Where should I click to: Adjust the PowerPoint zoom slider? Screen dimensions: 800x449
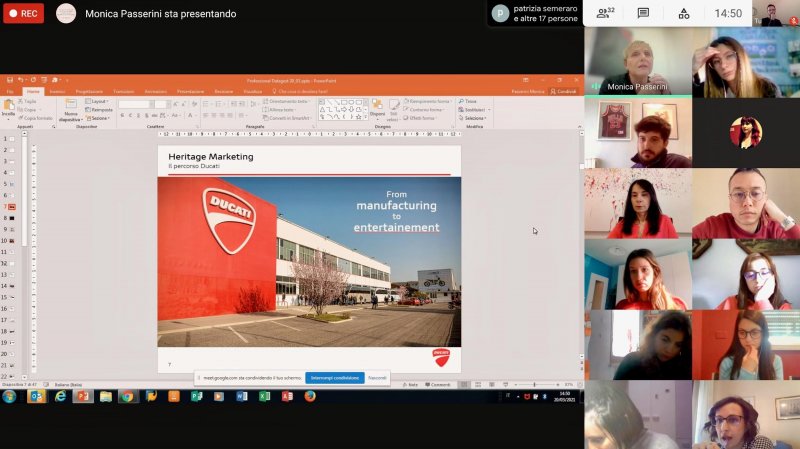pyautogui.click(x=534, y=385)
